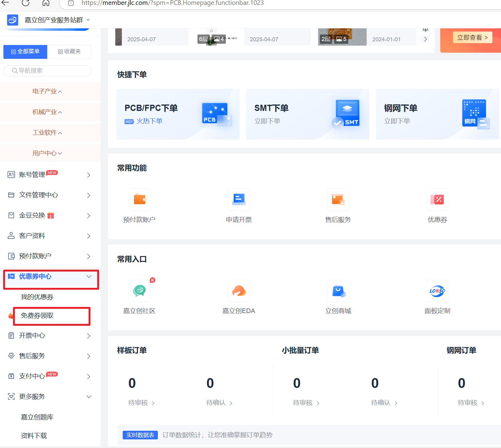This screenshot has height=448, width=501.
Task: Reload the page with refresh icon
Action: [26, 3]
